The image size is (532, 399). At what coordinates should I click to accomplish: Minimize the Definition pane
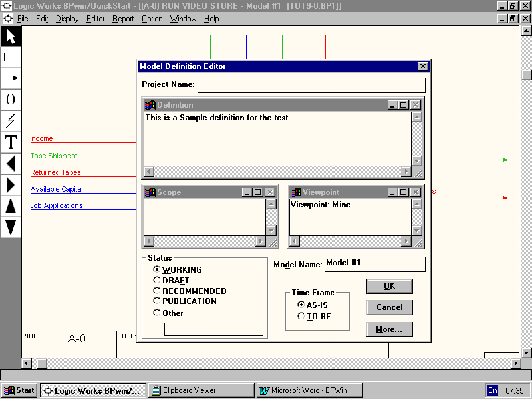click(392, 105)
